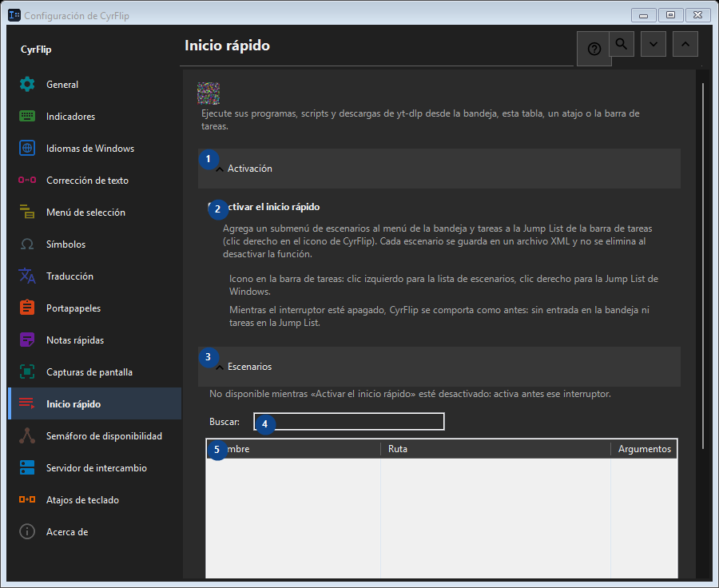Open search with the magnifier button
This screenshot has height=588, width=719.
pyautogui.click(x=622, y=44)
